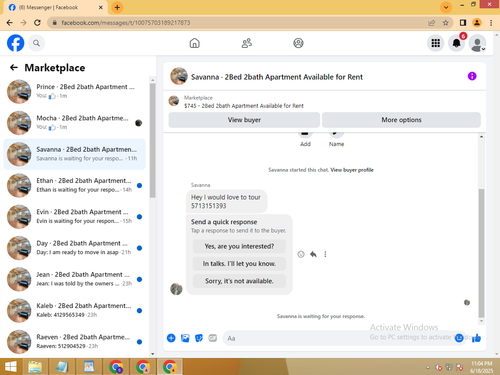Close the Messenger browser tab
500x375 pixels.
[101, 7]
